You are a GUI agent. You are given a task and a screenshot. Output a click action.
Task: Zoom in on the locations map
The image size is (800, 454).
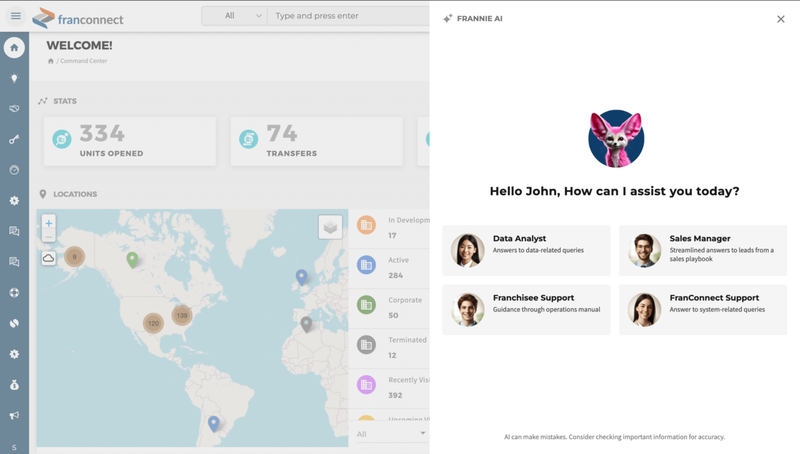[x=48, y=224]
